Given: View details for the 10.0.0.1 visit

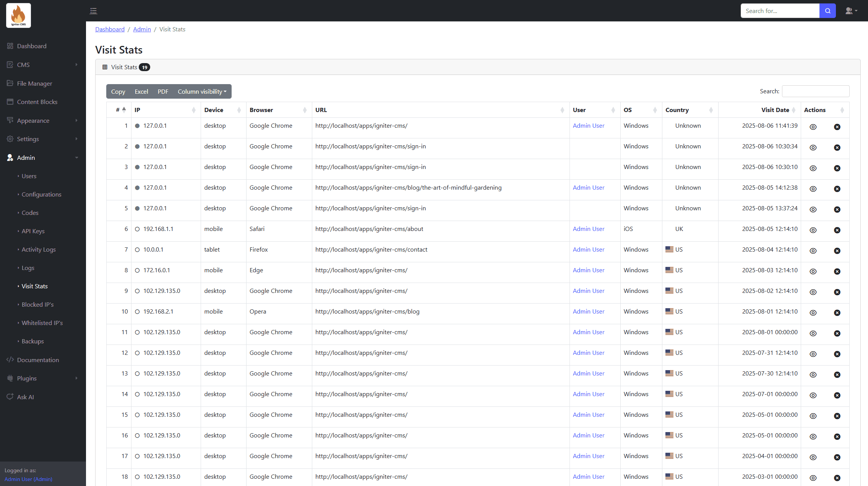Looking at the screenshot, I should (813, 251).
